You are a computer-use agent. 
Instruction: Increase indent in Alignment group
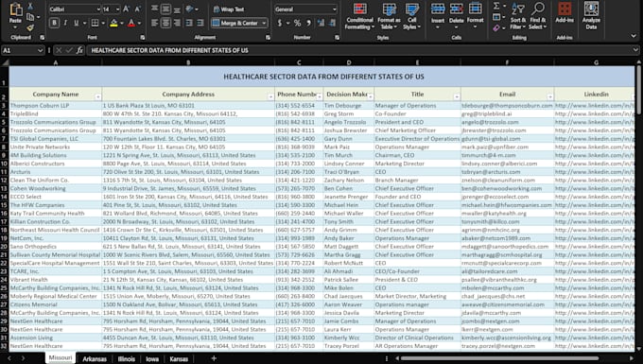tap(200, 23)
